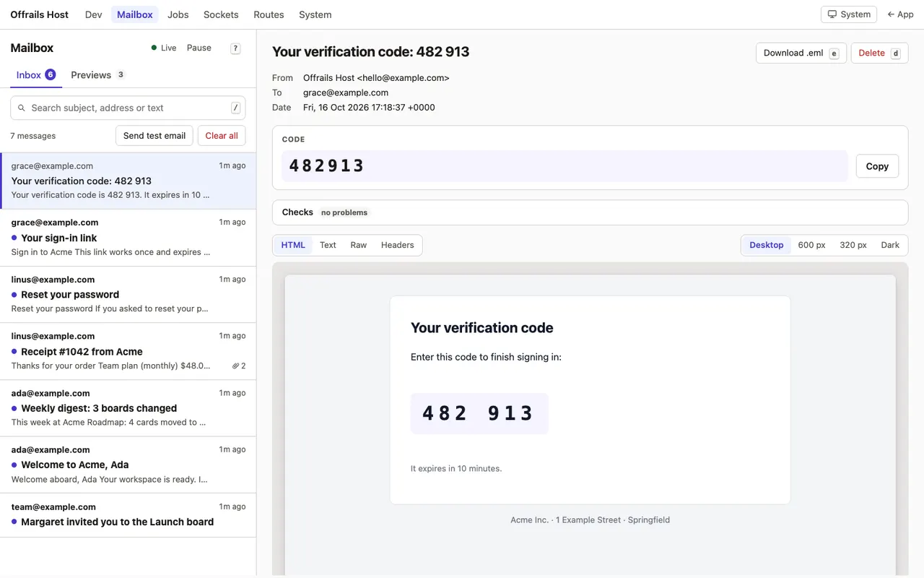Click the 'no problems' checks badge
The width and height of the screenshot is (924, 578).
tap(344, 212)
